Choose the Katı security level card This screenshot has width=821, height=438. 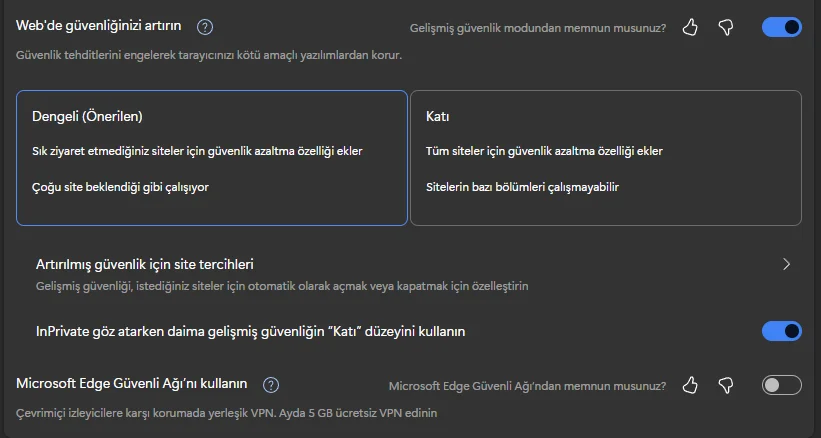[606, 158]
